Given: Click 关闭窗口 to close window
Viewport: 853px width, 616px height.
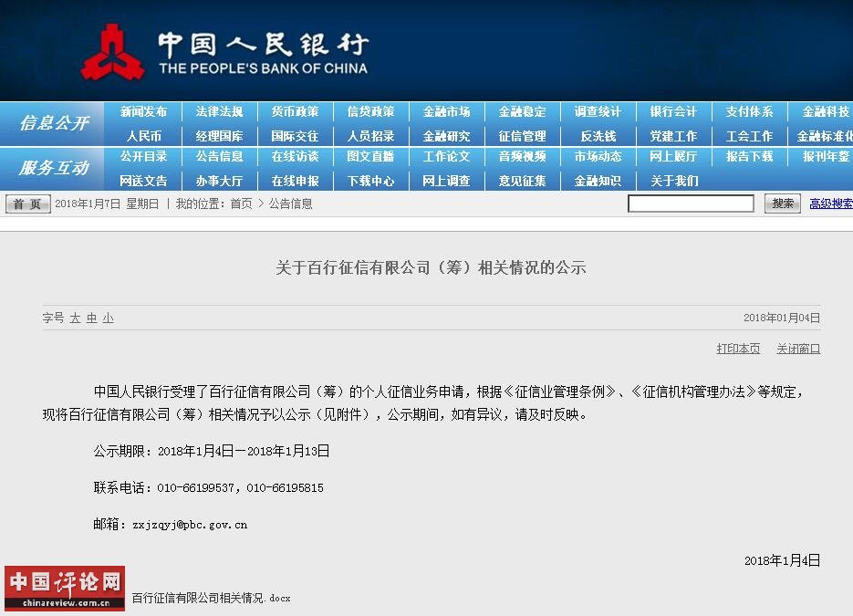Looking at the screenshot, I should point(798,349).
